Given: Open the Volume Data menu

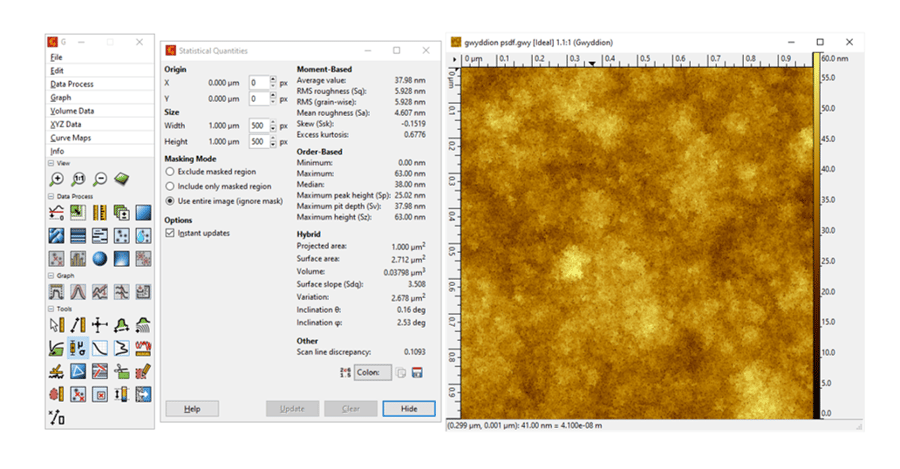Looking at the screenshot, I should click(100, 111).
